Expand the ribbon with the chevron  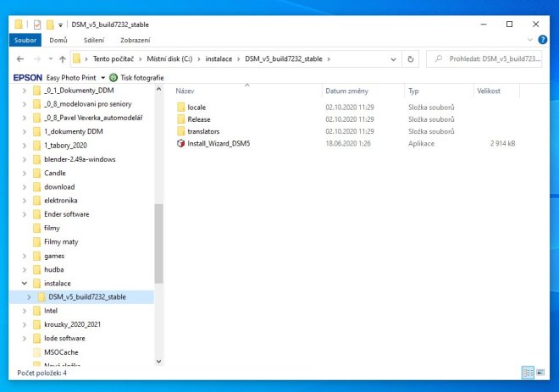[529, 40]
